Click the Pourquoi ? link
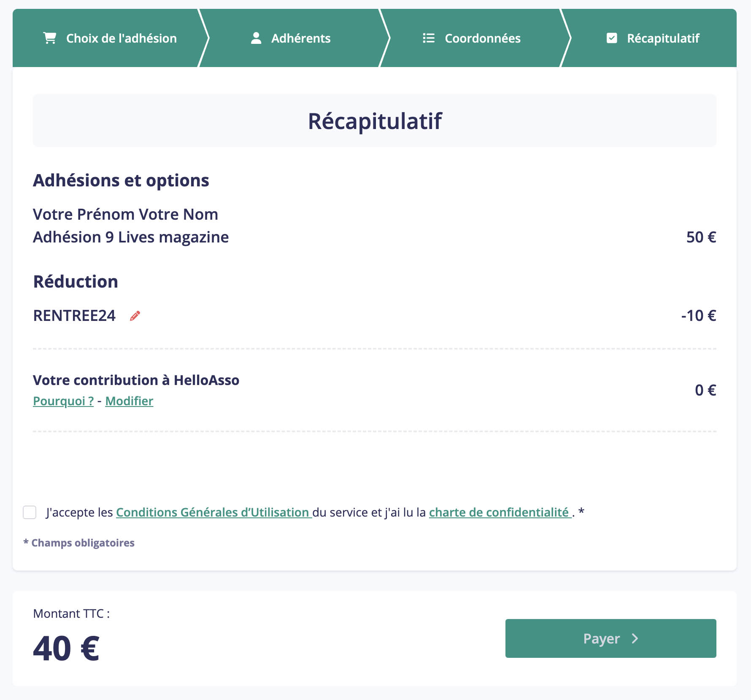 (x=63, y=401)
